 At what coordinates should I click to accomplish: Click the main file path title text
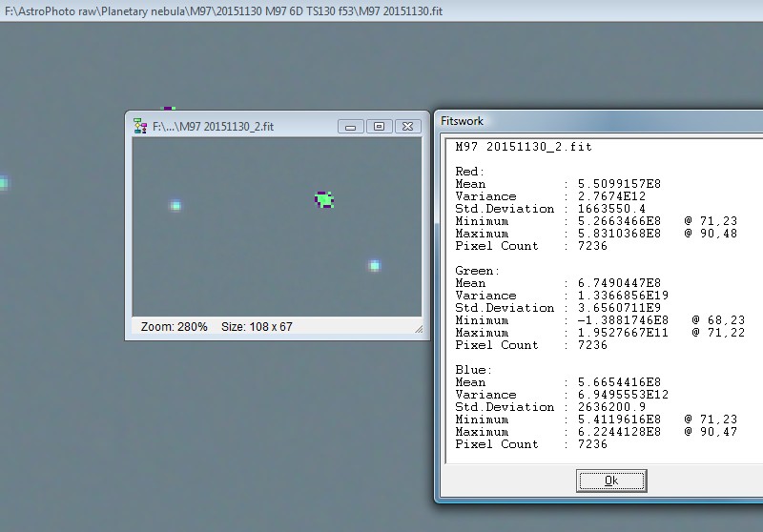[x=224, y=10]
